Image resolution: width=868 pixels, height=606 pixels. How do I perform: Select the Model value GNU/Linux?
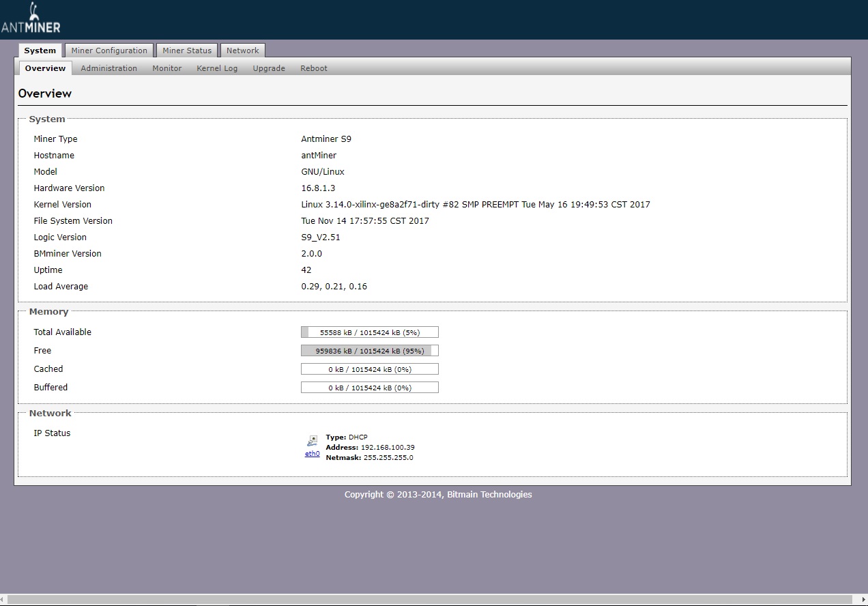tap(323, 172)
